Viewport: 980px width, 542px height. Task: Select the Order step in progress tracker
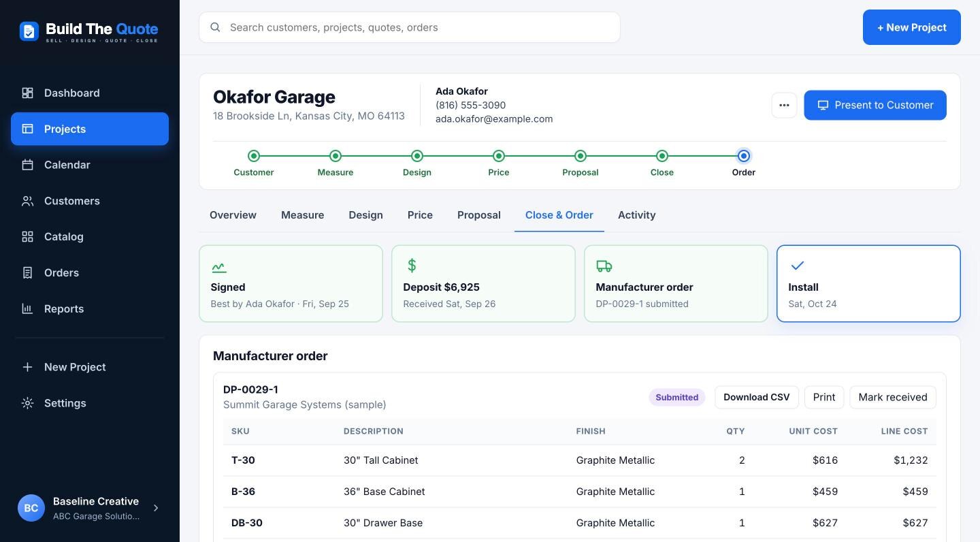[x=744, y=163]
